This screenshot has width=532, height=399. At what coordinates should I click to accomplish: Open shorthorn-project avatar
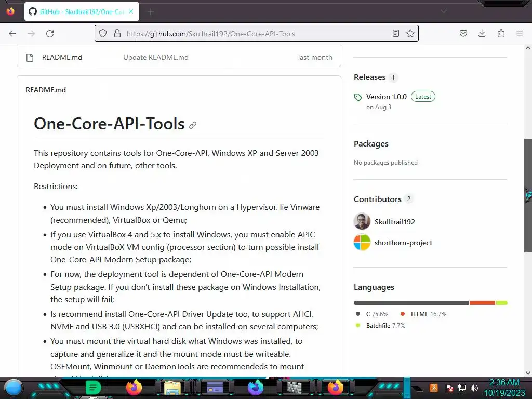coord(362,243)
